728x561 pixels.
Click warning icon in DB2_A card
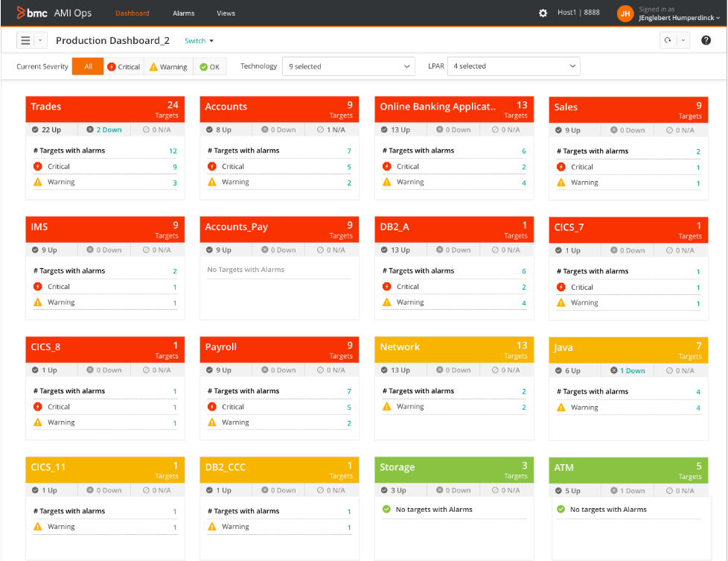pyautogui.click(x=387, y=302)
